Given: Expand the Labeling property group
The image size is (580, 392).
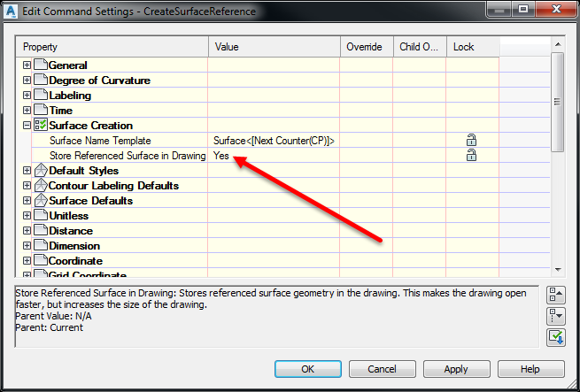Looking at the screenshot, I should coord(27,95).
